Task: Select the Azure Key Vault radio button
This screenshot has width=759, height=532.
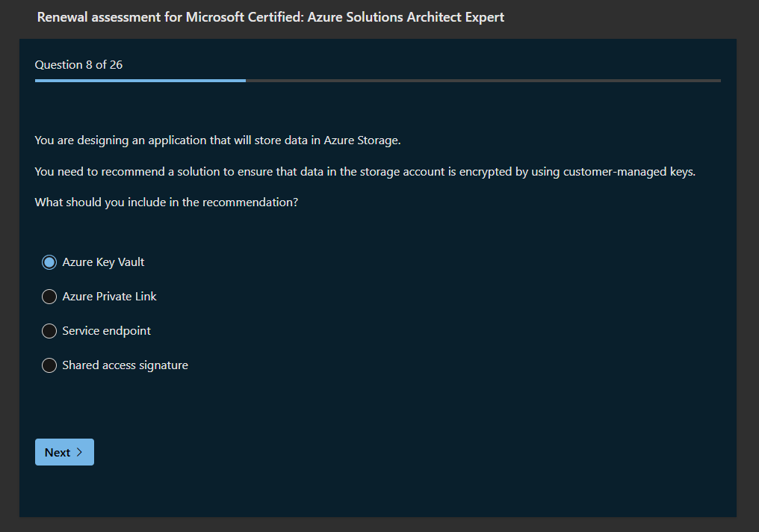Action: click(49, 262)
